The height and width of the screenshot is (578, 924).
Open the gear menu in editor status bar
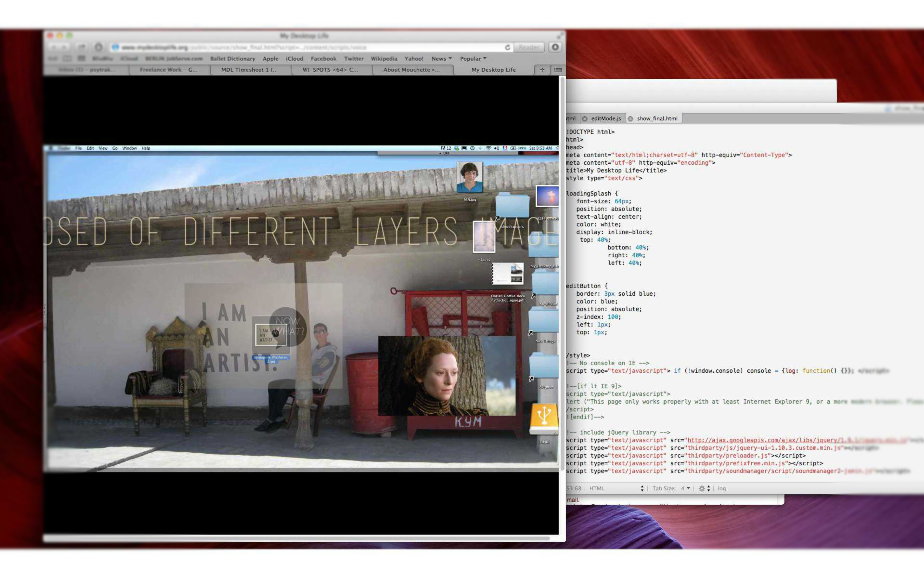click(x=704, y=488)
